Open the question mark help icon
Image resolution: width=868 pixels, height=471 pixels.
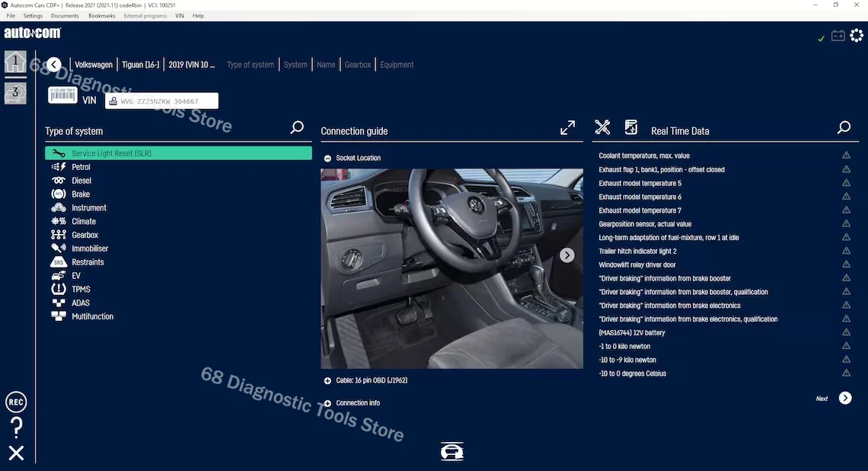(17, 428)
